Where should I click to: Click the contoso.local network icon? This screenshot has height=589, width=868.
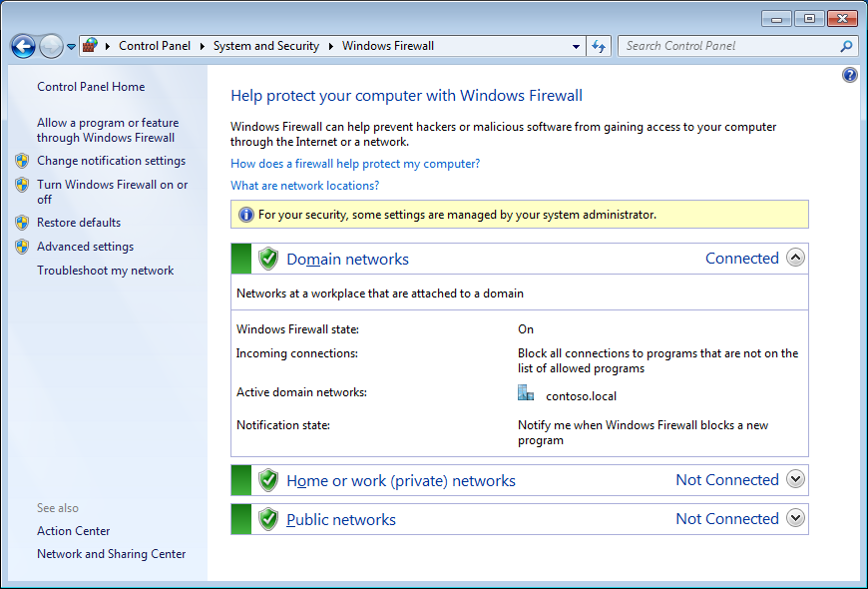(526, 393)
